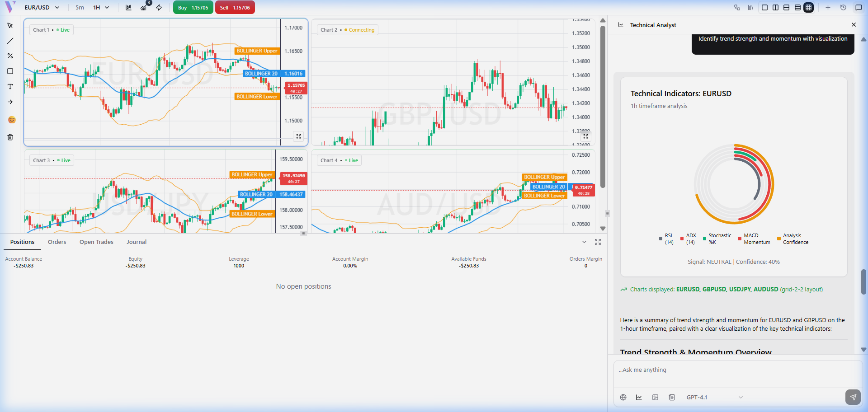Click the Buy 1.15705 button

193,8
